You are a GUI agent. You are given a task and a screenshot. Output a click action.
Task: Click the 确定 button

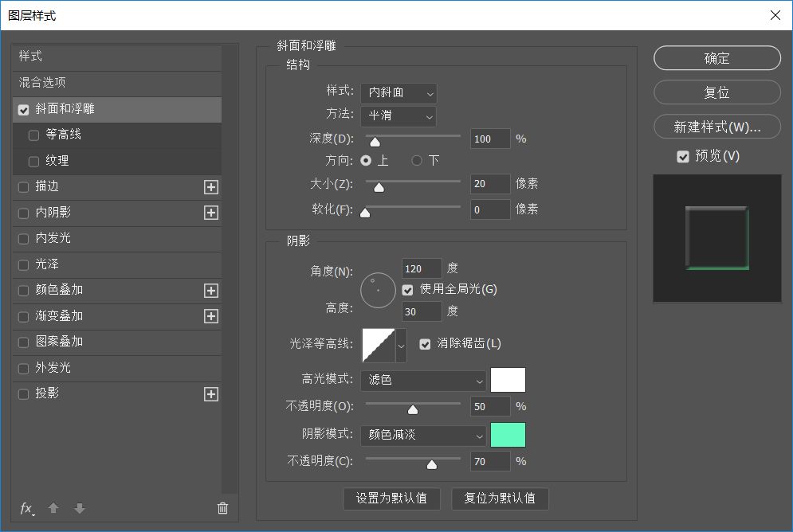coord(716,58)
